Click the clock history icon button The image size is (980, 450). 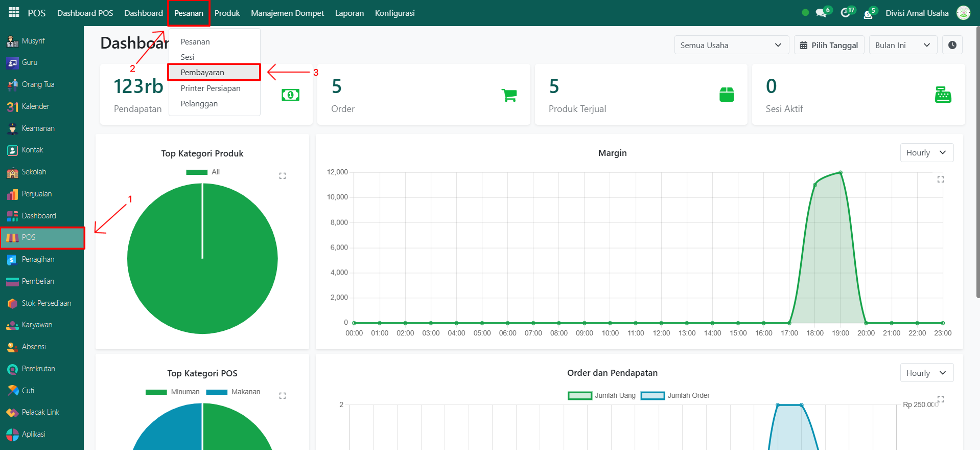952,45
